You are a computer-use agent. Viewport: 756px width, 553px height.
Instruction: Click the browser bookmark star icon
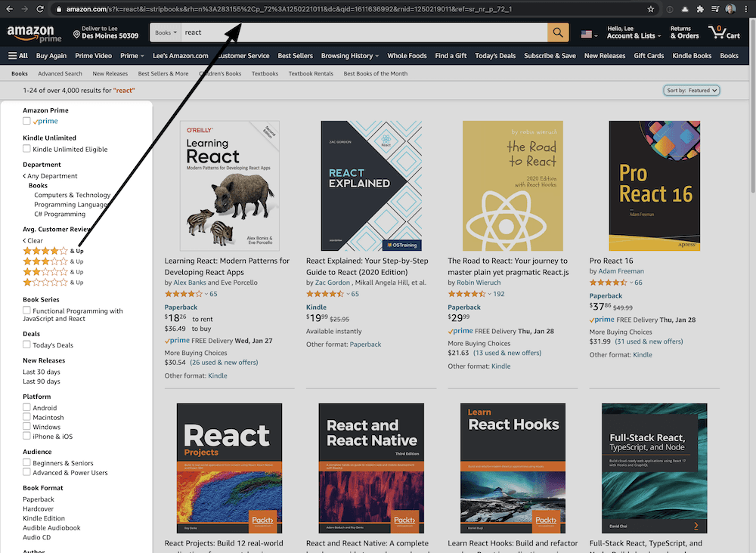(x=651, y=9)
